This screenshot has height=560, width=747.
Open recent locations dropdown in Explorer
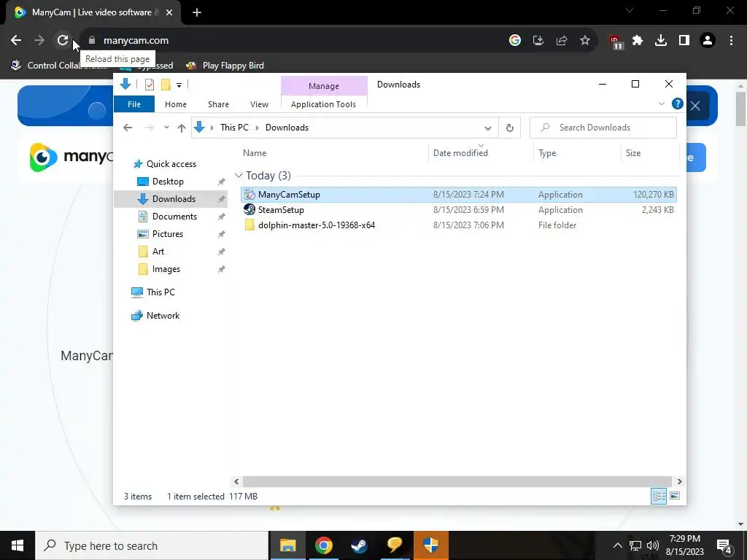coord(166,128)
